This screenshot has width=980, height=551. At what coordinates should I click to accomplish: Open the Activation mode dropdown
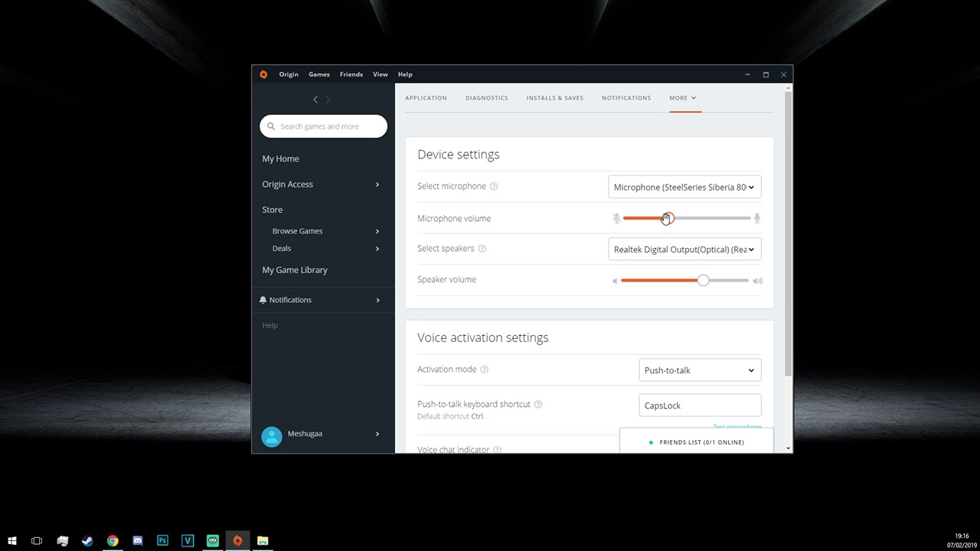tap(700, 370)
